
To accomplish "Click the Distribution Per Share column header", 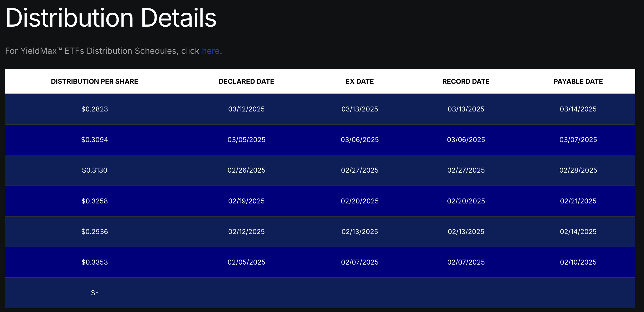I will pyautogui.click(x=94, y=81).
